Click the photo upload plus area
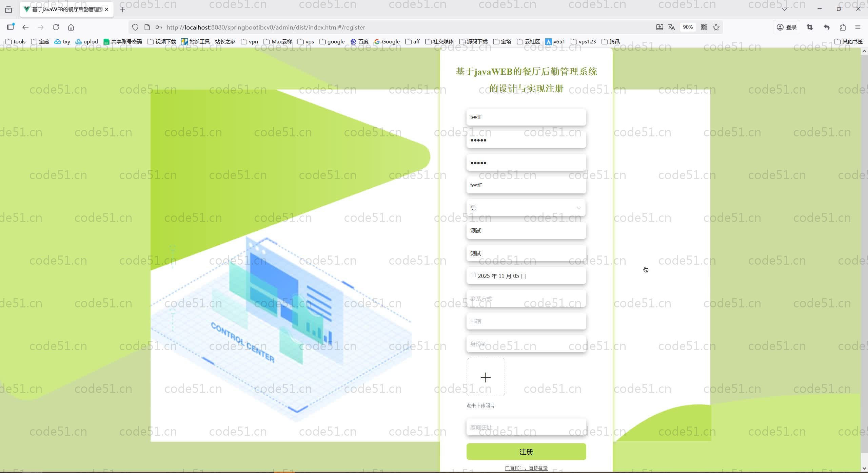This screenshot has height=473, width=868. [x=486, y=377]
